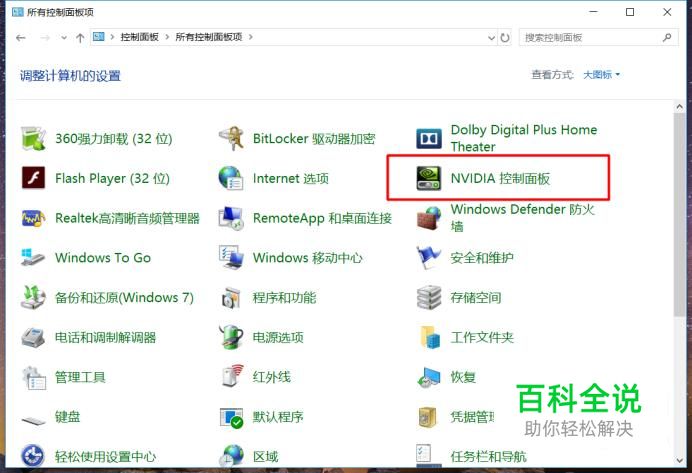The width and height of the screenshot is (692, 473).
Task: Refresh the control panel view
Action: tap(505, 38)
